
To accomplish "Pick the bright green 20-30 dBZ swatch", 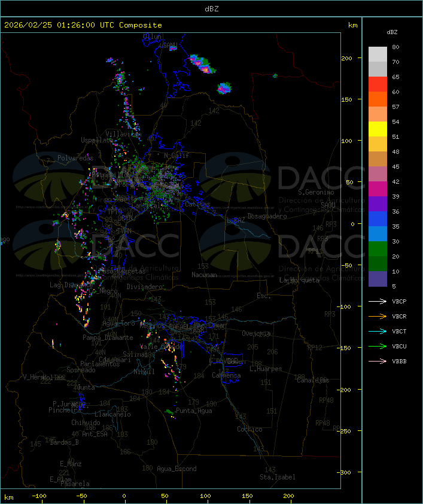I will click(378, 249).
